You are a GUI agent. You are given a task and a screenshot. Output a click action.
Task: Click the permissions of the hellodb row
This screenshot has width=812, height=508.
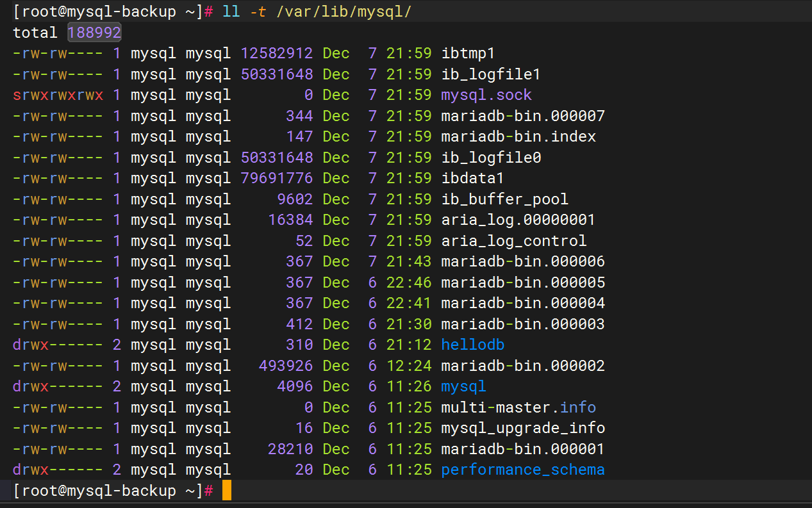click(x=58, y=345)
